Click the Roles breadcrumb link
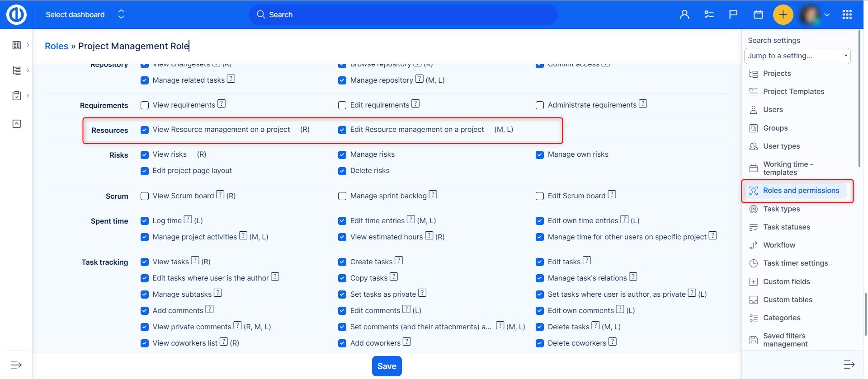 [57, 46]
